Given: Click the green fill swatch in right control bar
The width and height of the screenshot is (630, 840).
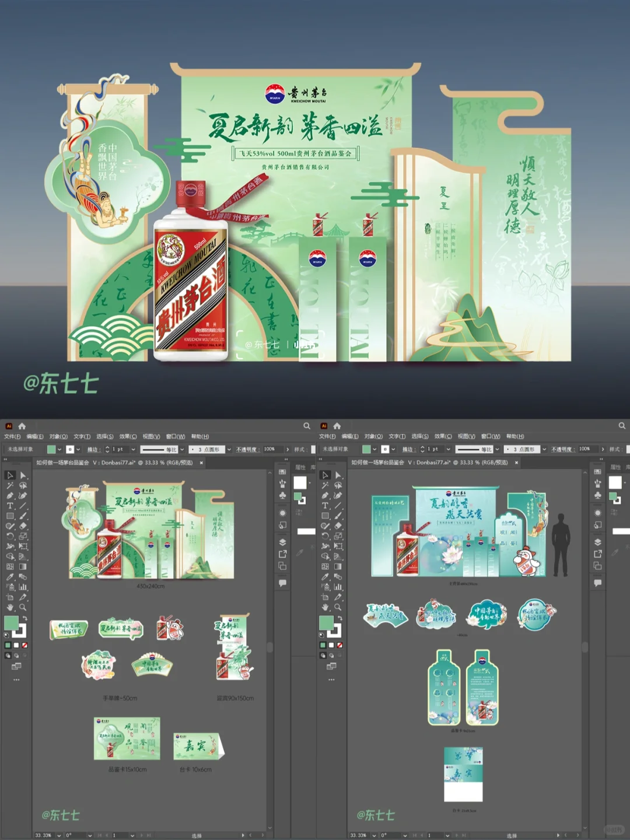Looking at the screenshot, I should [x=366, y=450].
